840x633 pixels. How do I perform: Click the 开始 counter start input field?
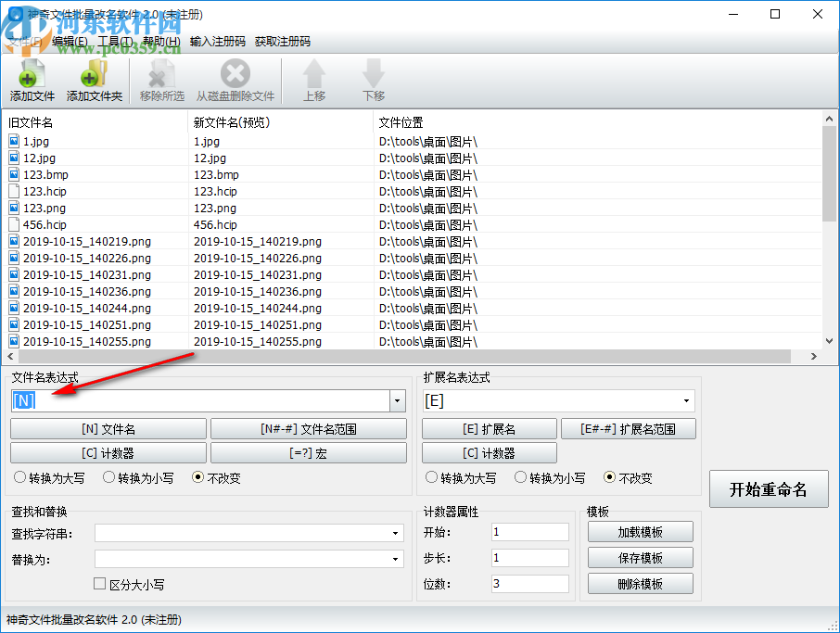click(529, 532)
